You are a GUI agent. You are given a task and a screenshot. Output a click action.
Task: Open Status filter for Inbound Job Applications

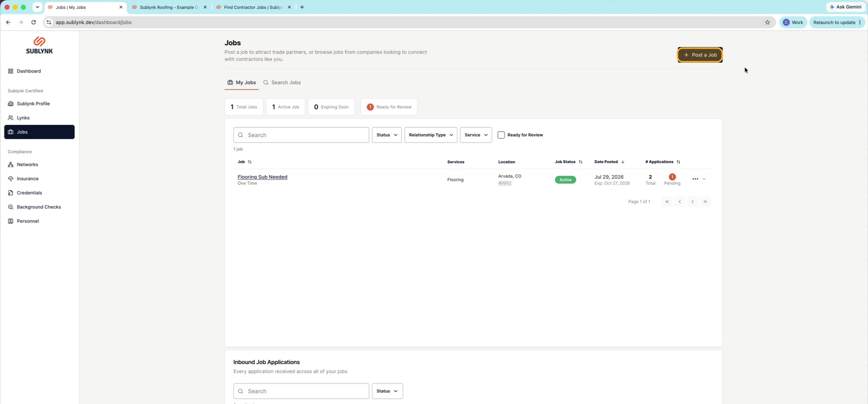[387, 391]
